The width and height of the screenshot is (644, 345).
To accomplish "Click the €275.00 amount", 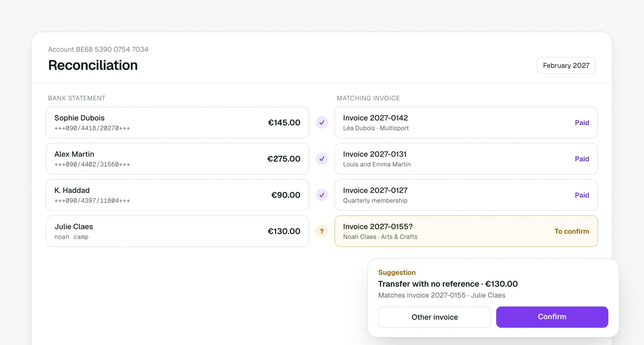I will click(284, 159).
